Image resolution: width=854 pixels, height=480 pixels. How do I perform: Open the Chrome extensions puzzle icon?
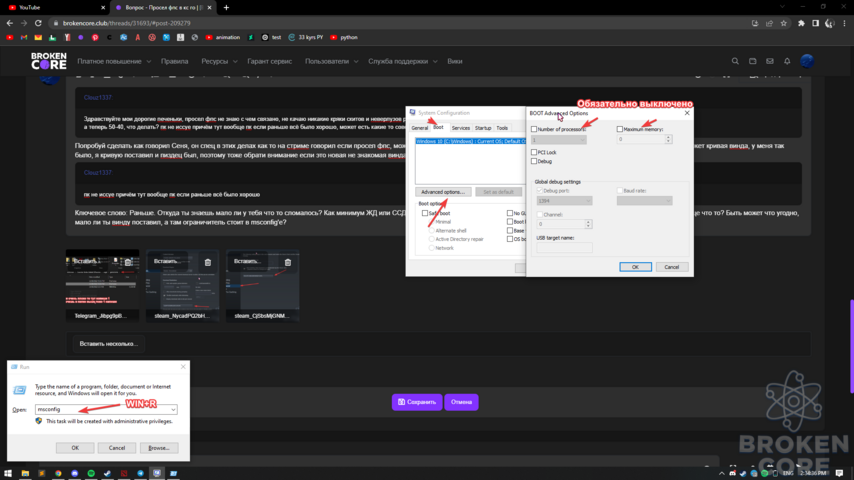(801, 23)
